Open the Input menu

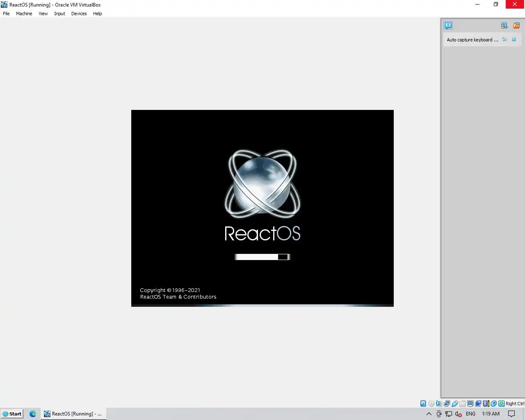click(x=59, y=14)
